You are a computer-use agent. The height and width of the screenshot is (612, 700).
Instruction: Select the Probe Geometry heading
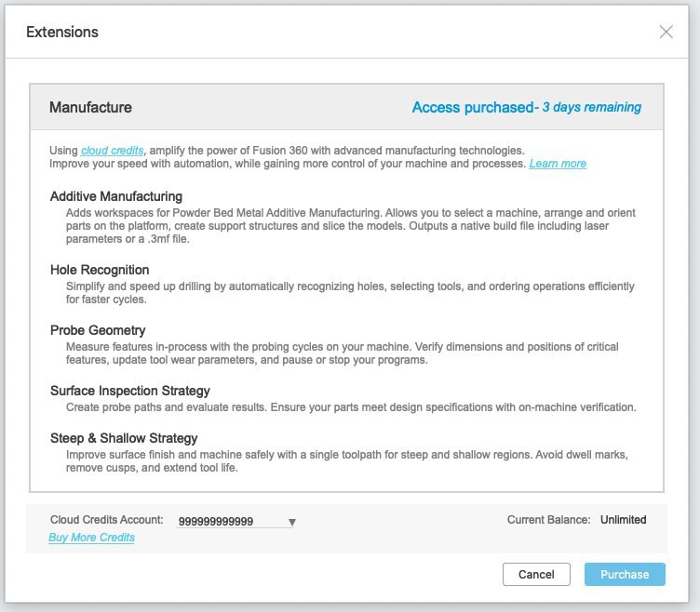point(98,330)
